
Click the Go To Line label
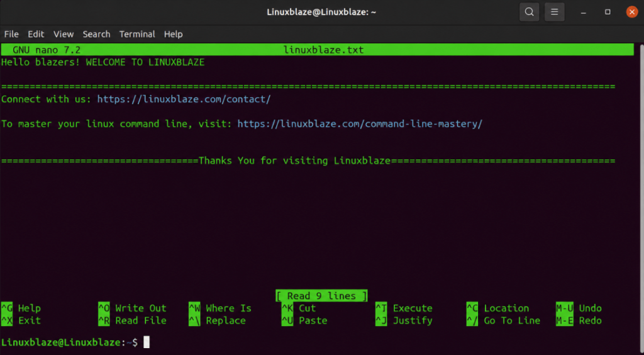(512, 320)
